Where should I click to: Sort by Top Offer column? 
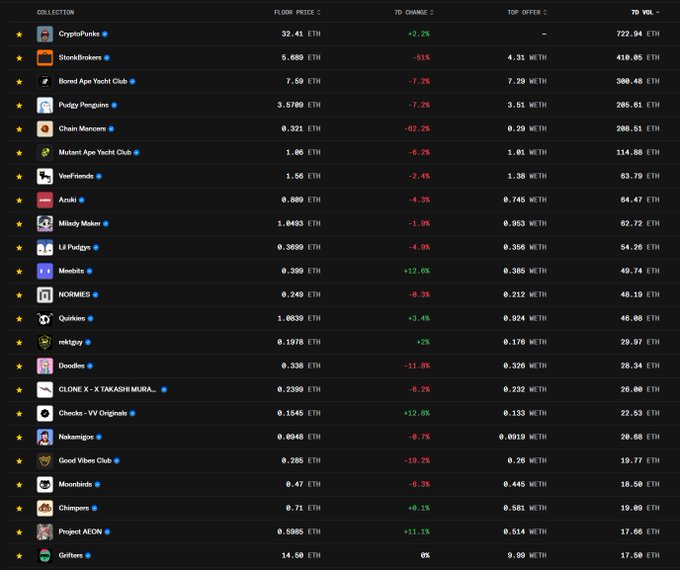pos(527,12)
